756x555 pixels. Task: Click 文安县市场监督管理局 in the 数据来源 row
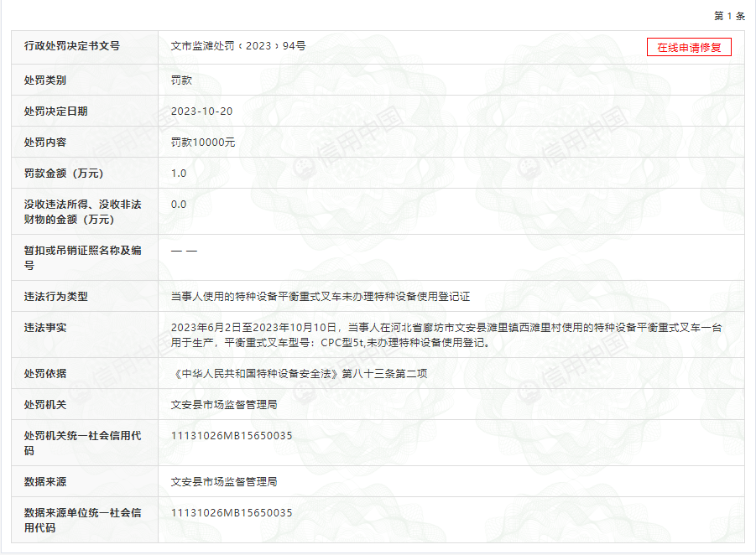coord(224,481)
